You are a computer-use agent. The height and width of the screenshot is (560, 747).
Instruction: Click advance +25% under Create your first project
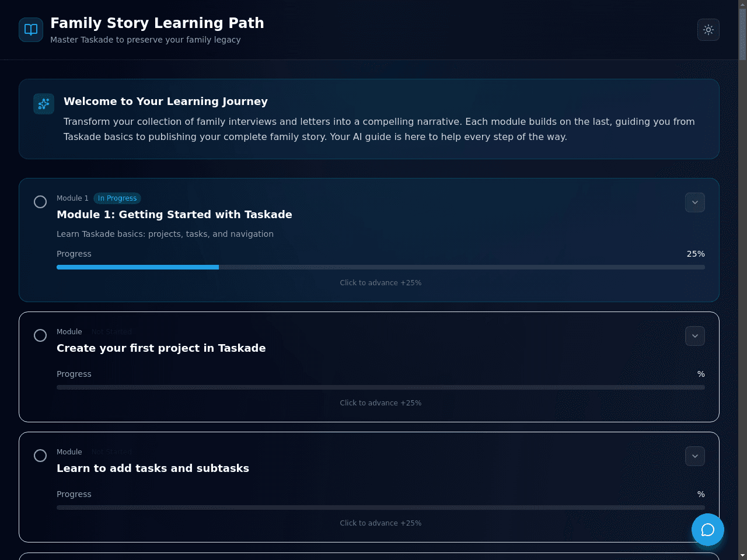click(381, 403)
